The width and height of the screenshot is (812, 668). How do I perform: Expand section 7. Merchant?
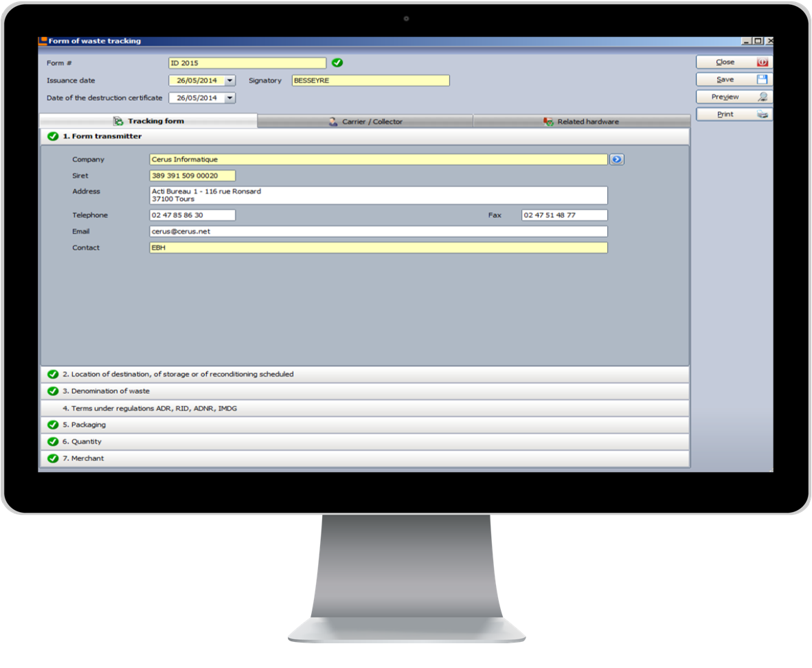pos(365,458)
